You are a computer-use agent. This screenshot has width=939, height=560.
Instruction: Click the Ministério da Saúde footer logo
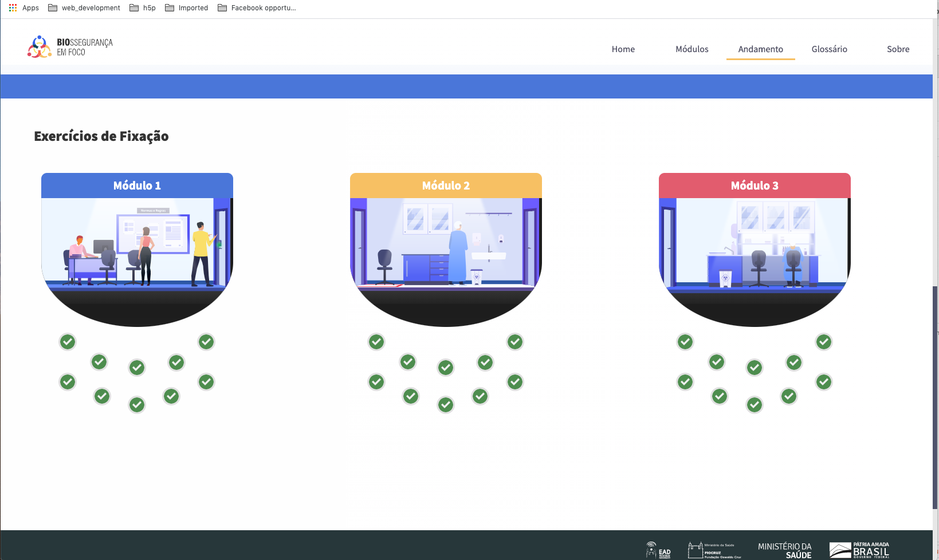(x=784, y=550)
